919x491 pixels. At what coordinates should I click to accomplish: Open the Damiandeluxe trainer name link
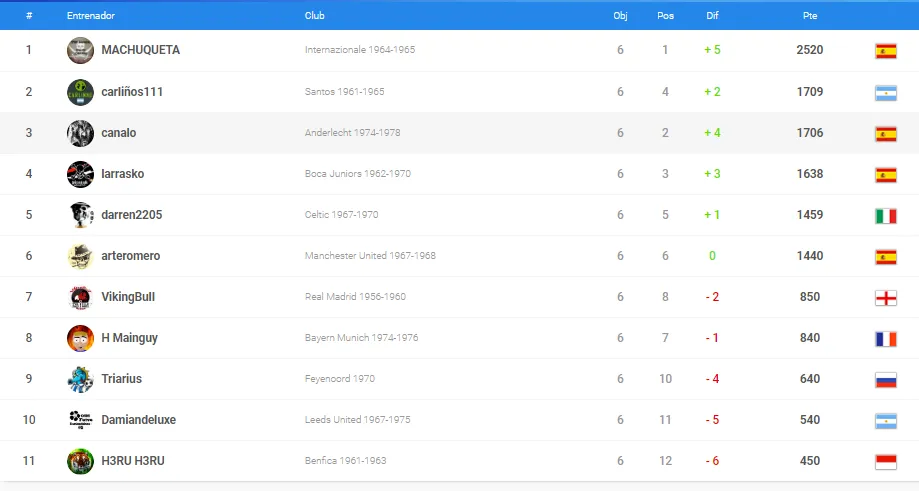138,420
